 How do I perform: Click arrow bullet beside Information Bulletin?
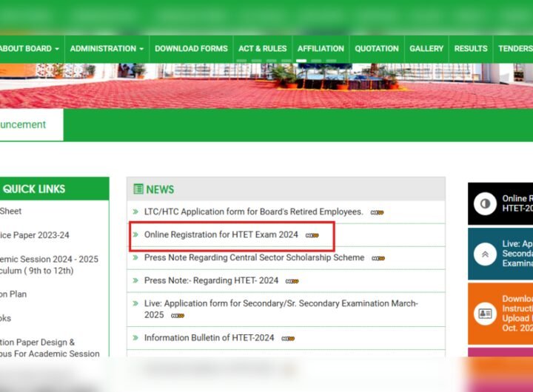coord(135,338)
